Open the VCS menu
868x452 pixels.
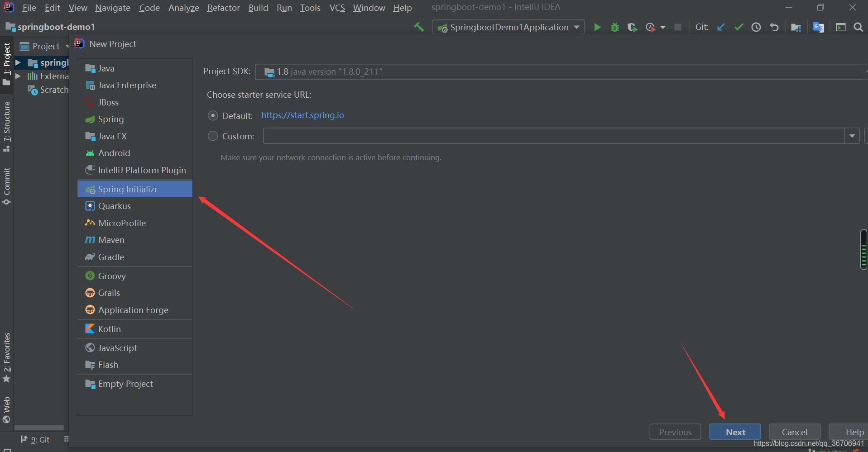point(337,8)
